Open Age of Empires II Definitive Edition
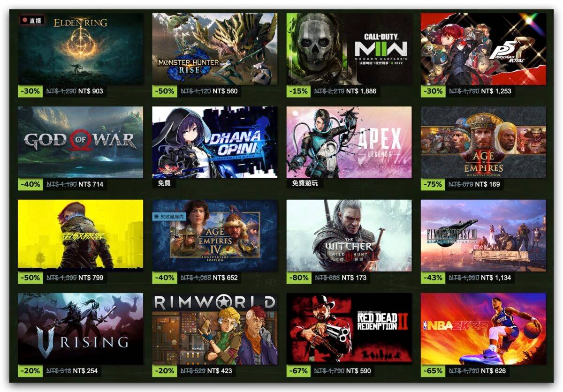This screenshot has height=392, width=563. (x=483, y=142)
